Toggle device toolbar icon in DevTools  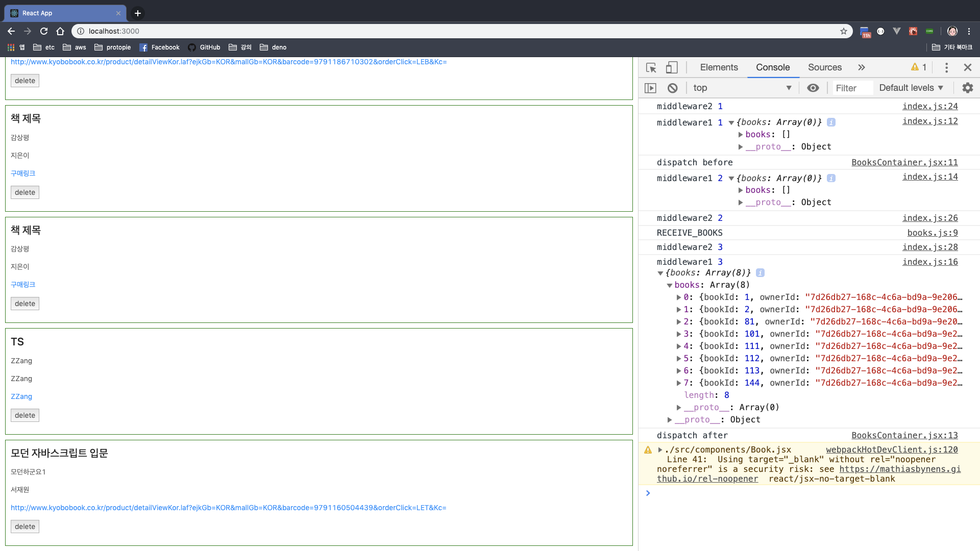672,67
